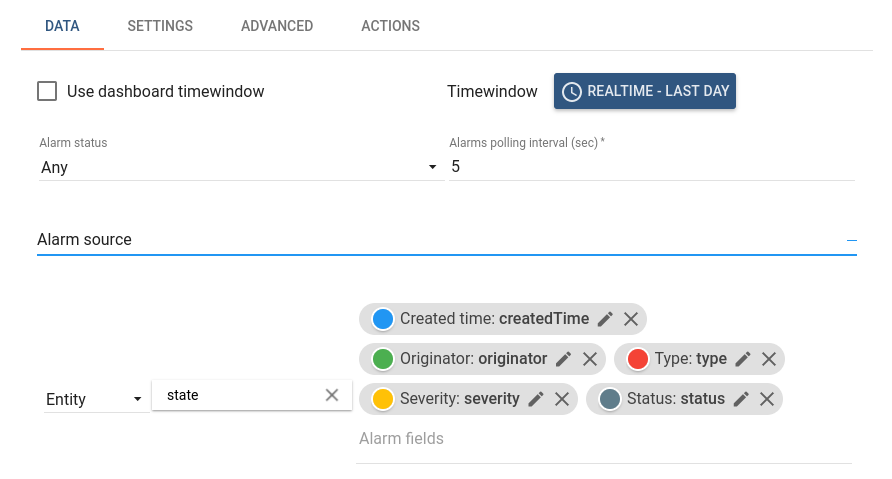Edit the Type field with pencil icon
The width and height of the screenshot is (892, 479).
click(743, 359)
